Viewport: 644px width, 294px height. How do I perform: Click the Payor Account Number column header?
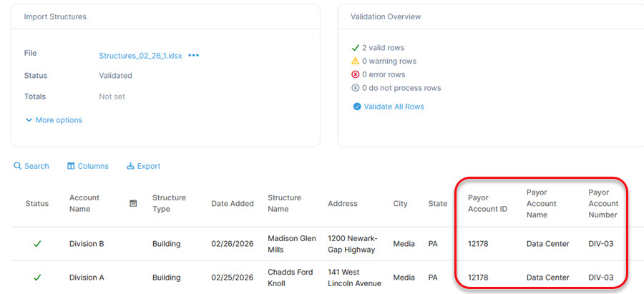(603, 203)
